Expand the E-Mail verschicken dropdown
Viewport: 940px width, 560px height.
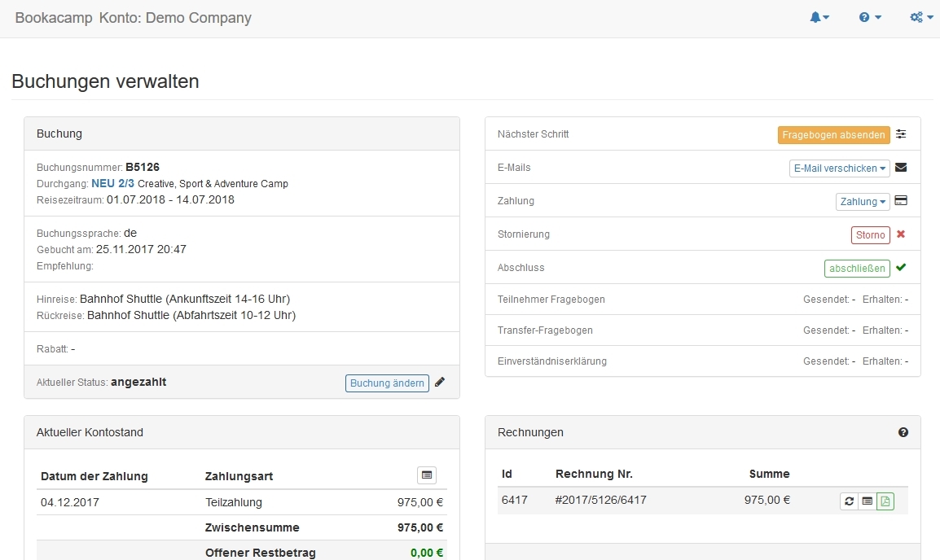tap(840, 168)
